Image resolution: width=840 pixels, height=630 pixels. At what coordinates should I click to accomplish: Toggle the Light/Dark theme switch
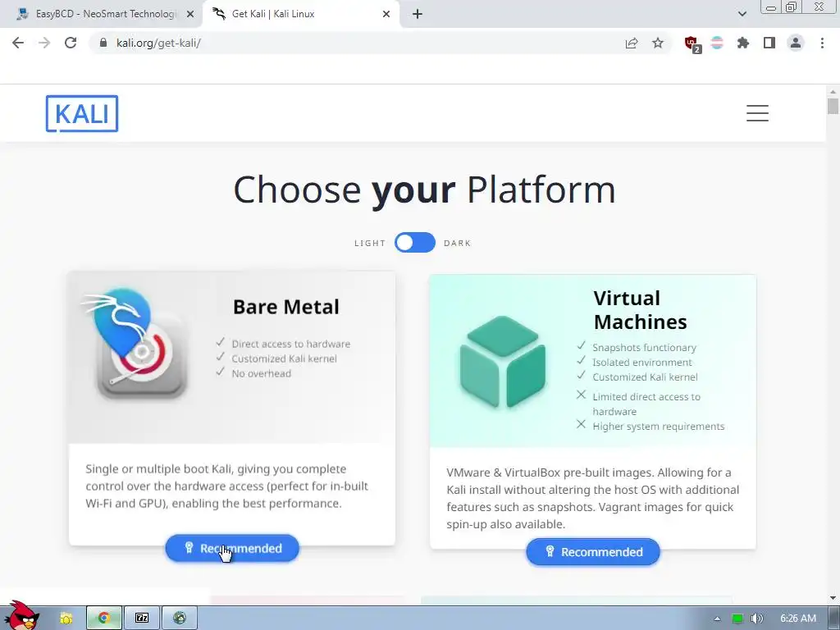point(414,243)
